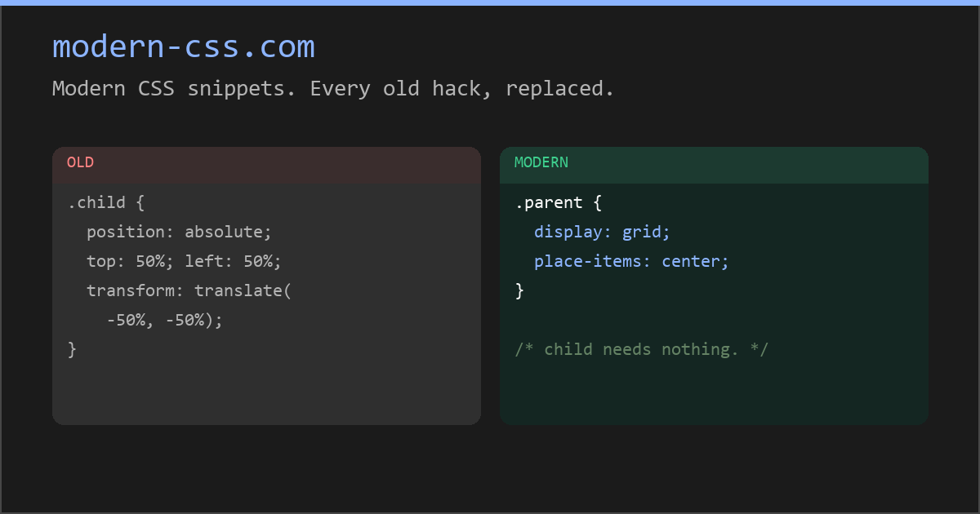Screen dimensions: 980x514
Task: Click the site tagline text
Action: pos(332,88)
